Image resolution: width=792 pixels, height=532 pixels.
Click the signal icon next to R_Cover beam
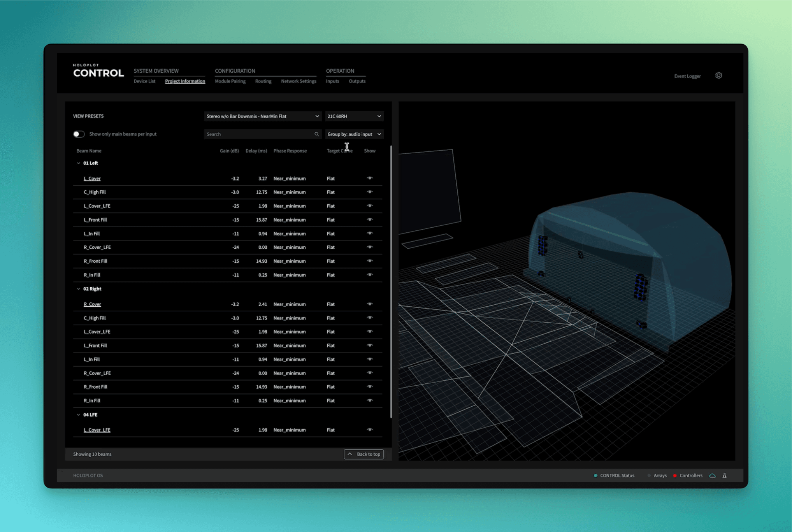click(370, 305)
